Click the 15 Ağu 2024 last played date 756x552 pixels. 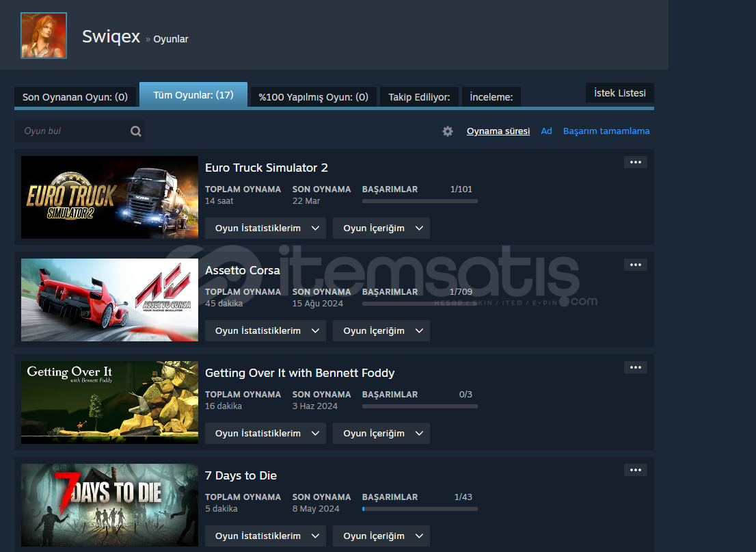[x=318, y=304]
